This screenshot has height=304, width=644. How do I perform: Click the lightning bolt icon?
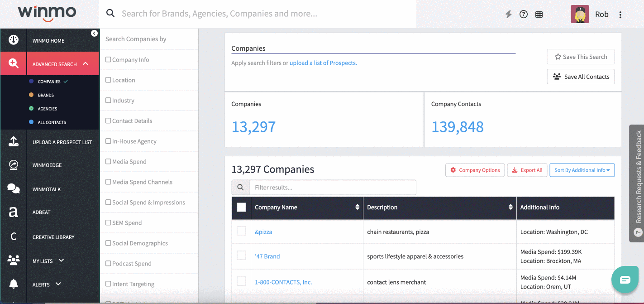coord(509,14)
